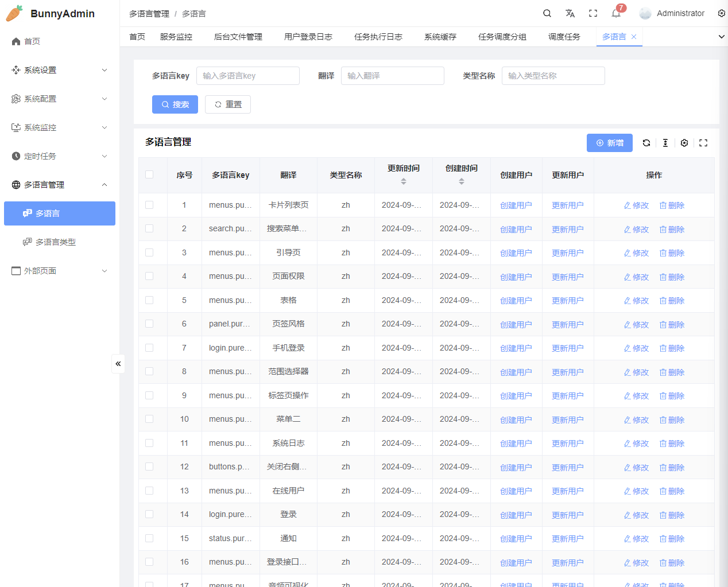Click the 多语言类型 submenu icon
This screenshot has width=728, height=587.
point(28,242)
